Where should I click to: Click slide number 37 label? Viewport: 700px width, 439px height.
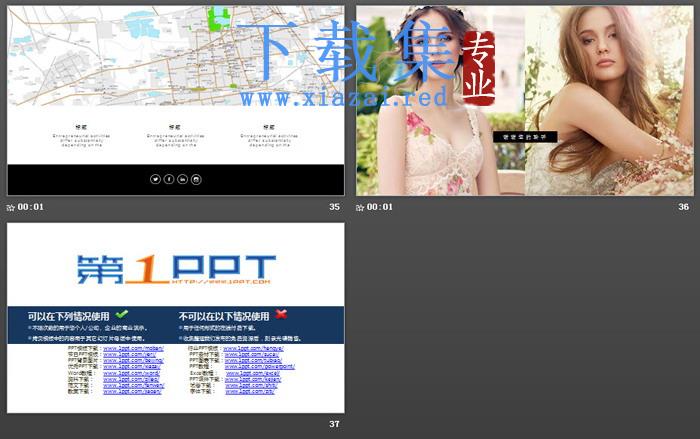click(334, 424)
